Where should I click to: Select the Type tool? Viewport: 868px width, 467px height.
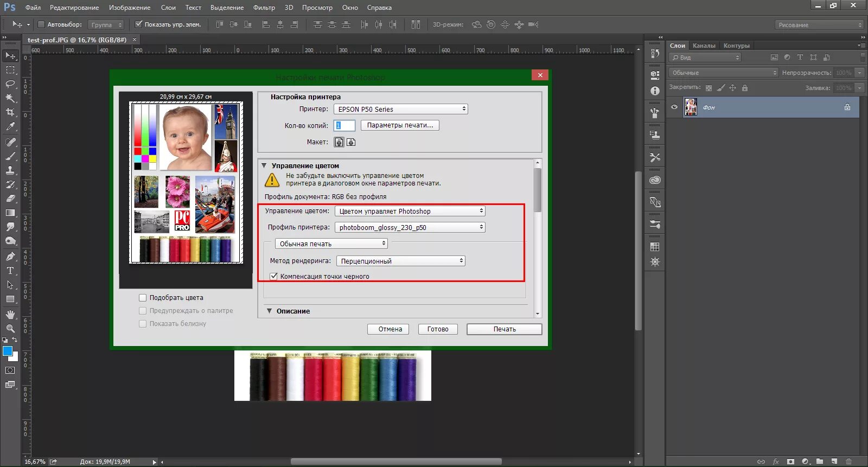[10, 271]
